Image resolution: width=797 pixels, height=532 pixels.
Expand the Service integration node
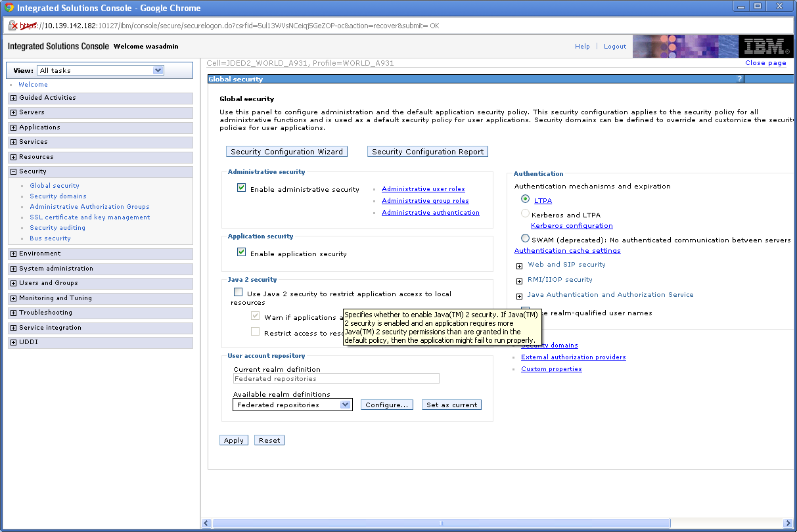(13, 328)
